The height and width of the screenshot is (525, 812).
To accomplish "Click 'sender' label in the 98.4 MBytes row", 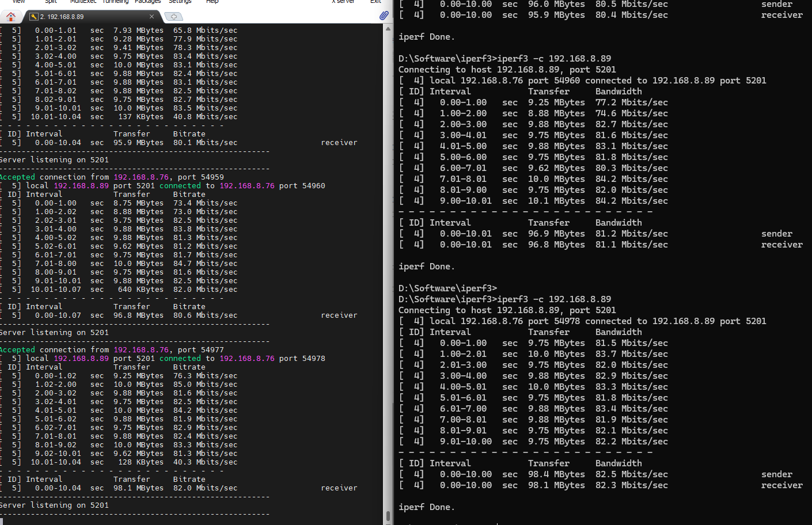I will [x=777, y=474].
